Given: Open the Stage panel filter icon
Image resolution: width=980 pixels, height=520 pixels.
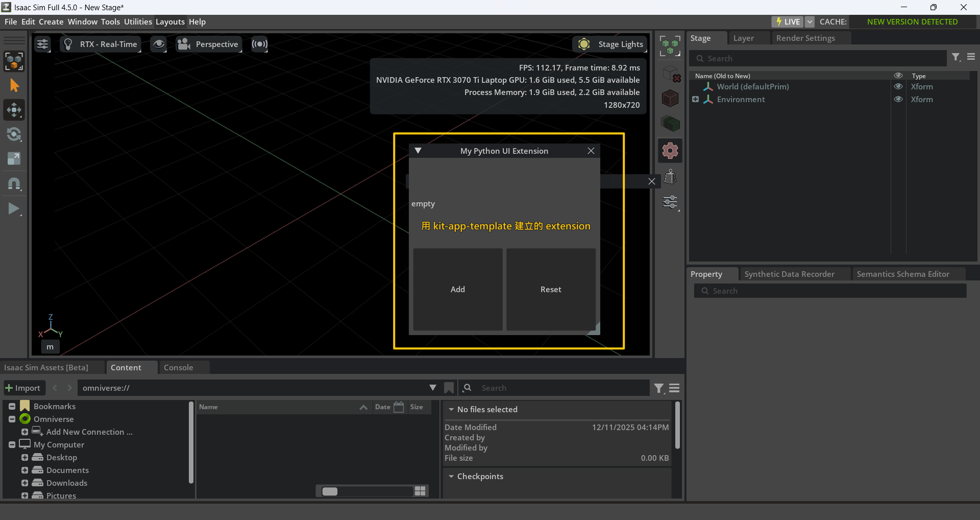Looking at the screenshot, I should (x=956, y=58).
